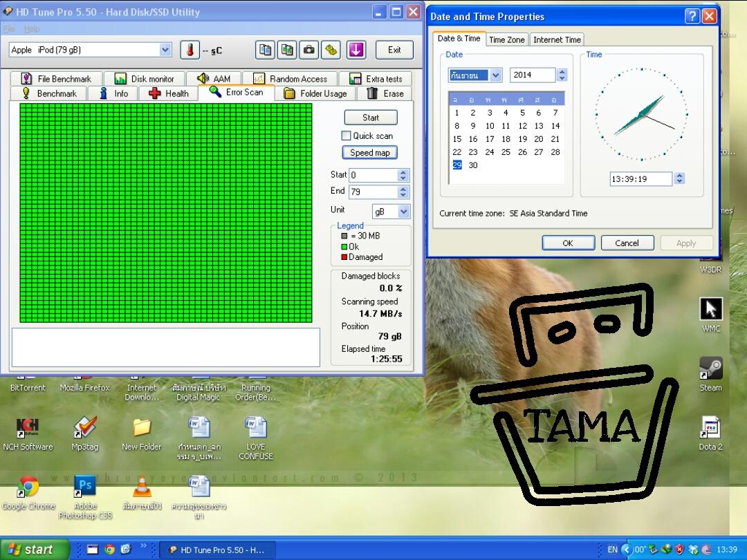
Task: Increase the year using the up stepper
Action: (x=562, y=72)
